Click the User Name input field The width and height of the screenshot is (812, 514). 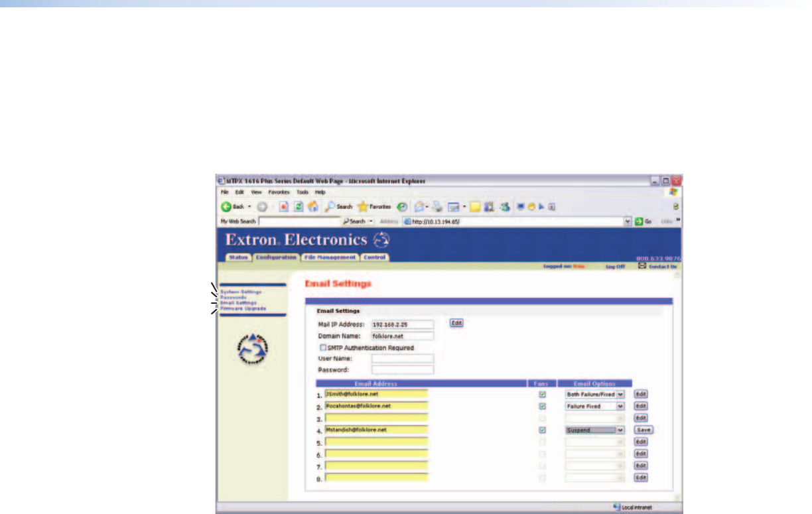[x=402, y=359]
